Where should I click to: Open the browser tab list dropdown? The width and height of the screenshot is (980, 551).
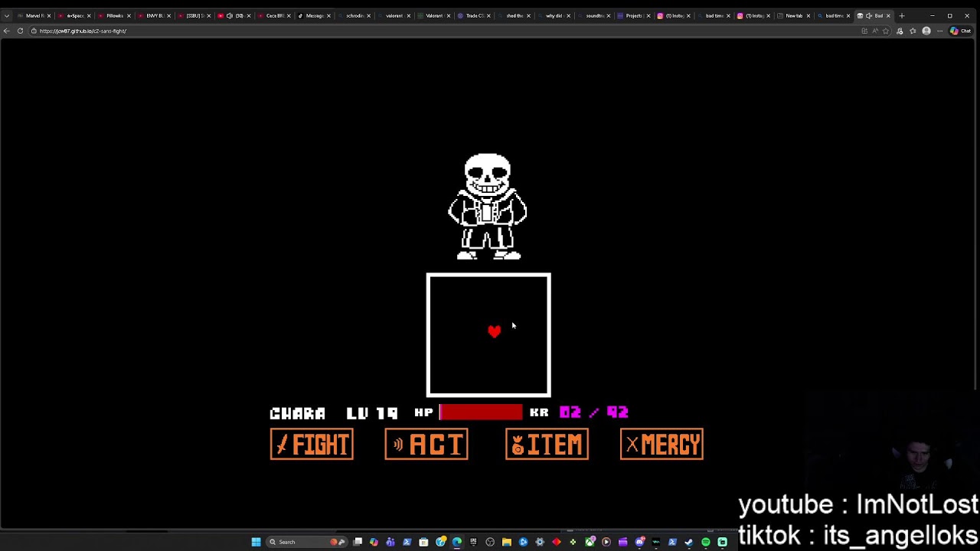(x=7, y=15)
